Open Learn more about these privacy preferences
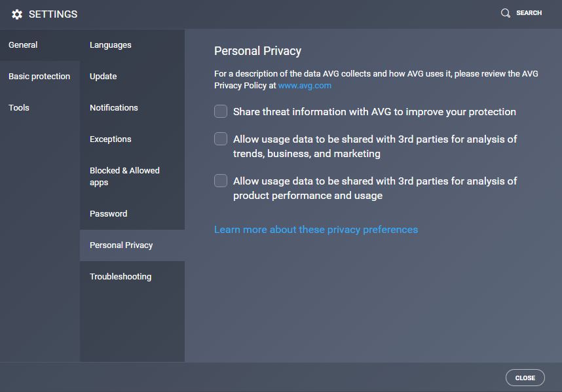Viewport: 562px width, 392px height. [316, 230]
